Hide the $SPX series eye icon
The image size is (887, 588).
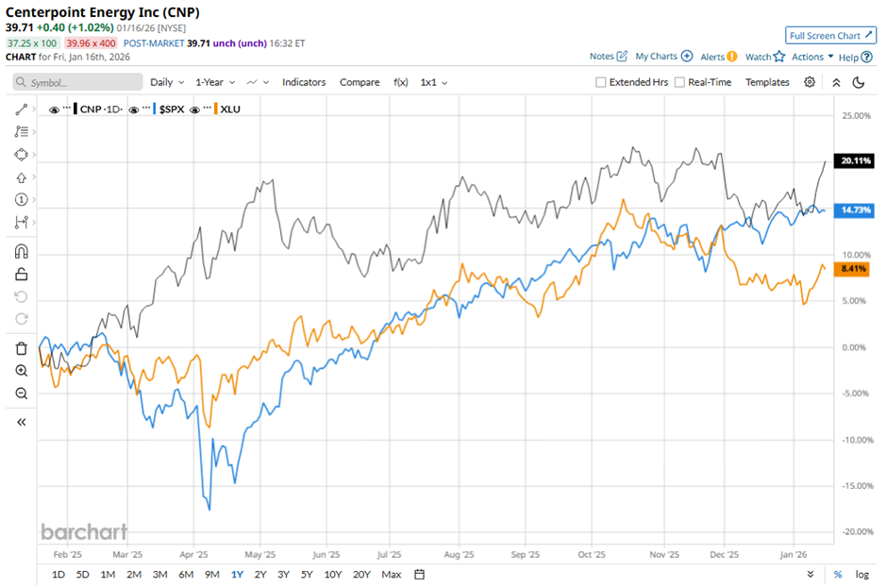[x=133, y=109]
